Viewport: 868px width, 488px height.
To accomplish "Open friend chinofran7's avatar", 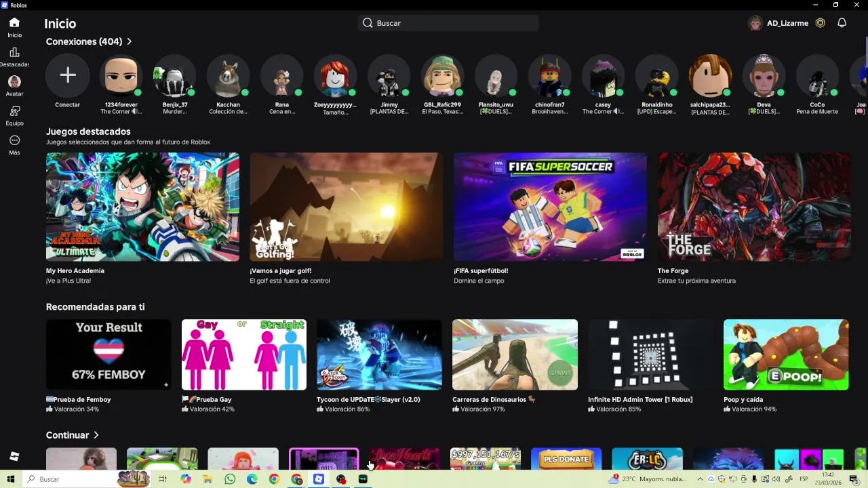I will click(x=550, y=75).
